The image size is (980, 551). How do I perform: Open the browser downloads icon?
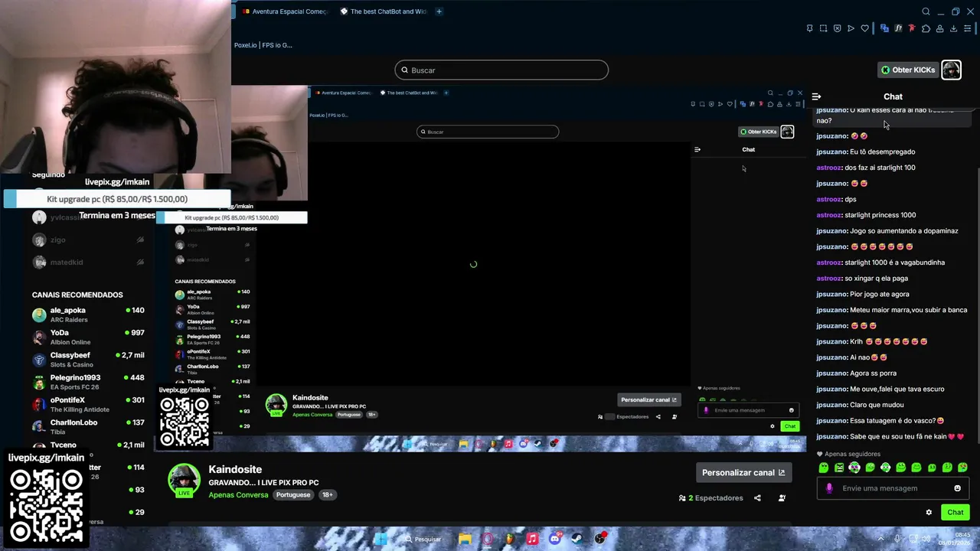[x=953, y=28]
